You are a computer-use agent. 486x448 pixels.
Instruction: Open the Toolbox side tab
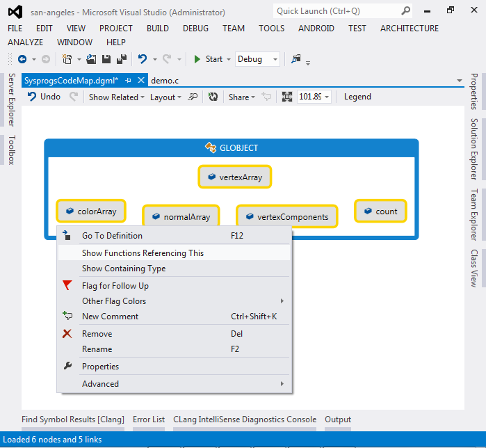pos(11,150)
